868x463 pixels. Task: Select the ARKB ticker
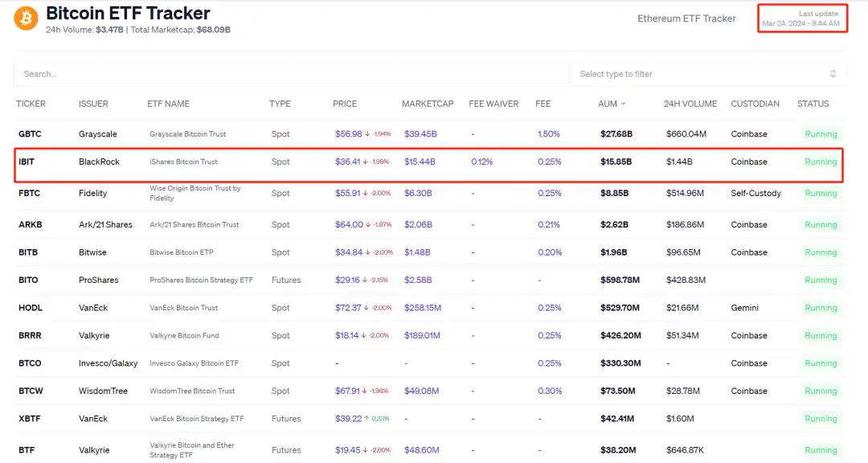30,225
